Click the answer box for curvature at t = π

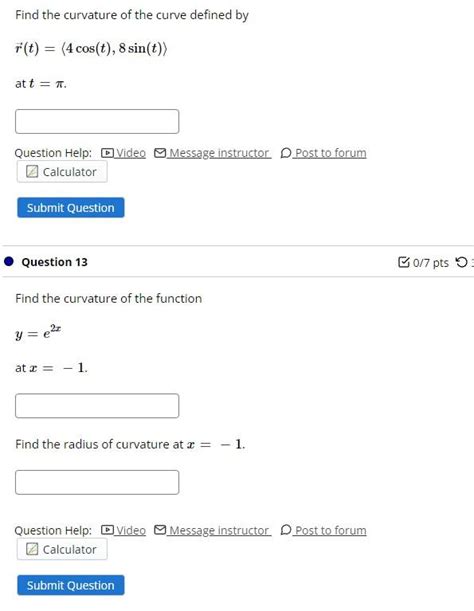97,122
